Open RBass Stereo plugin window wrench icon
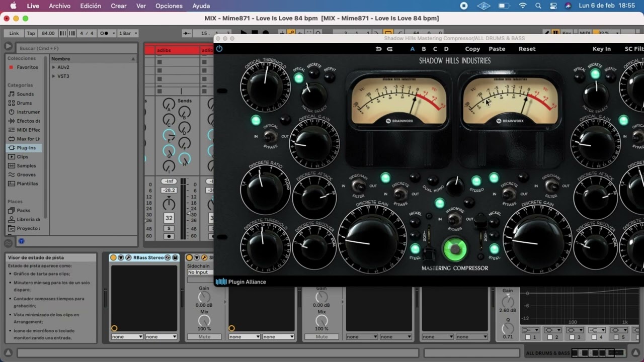This screenshot has height=362, width=644. (x=128, y=257)
